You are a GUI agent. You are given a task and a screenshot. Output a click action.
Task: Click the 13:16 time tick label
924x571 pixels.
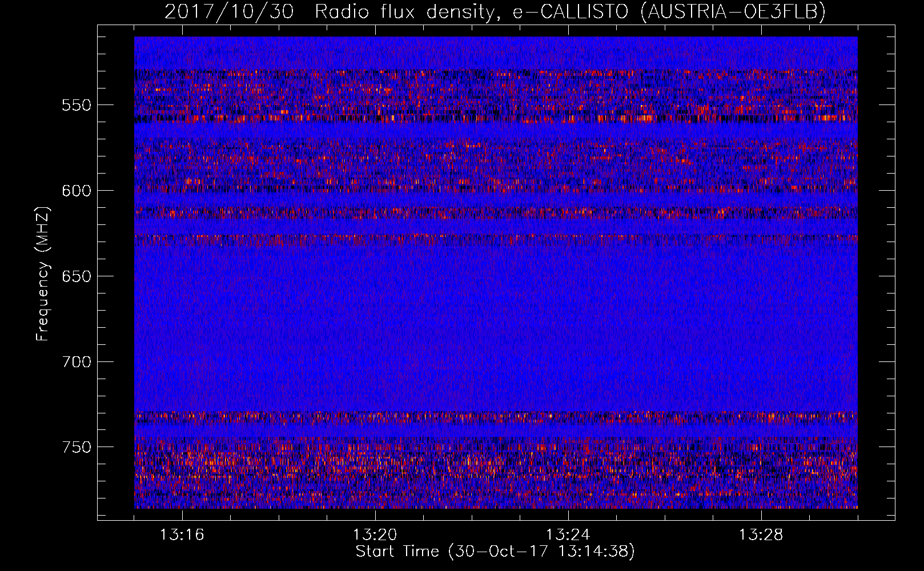pyautogui.click(x=182, y=535)
